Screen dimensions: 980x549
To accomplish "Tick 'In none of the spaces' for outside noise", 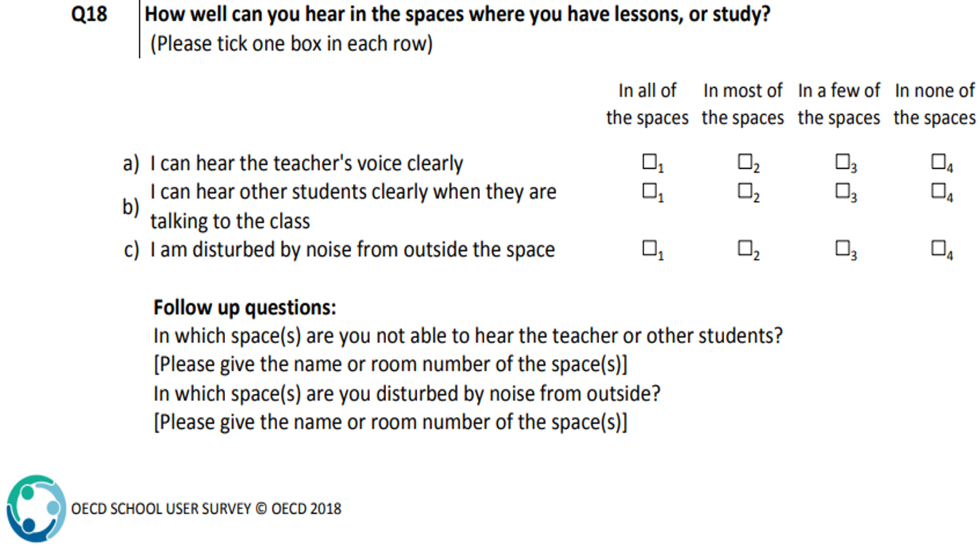I will pos(938,248).
